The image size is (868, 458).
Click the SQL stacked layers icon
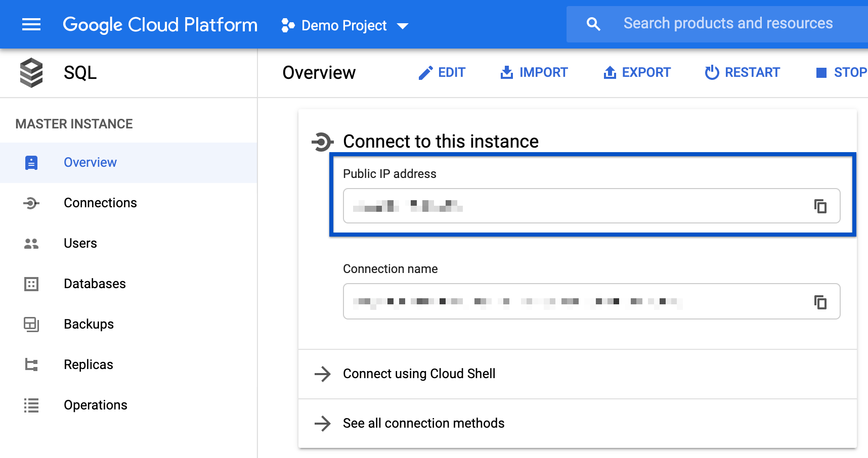click(31, 73)
